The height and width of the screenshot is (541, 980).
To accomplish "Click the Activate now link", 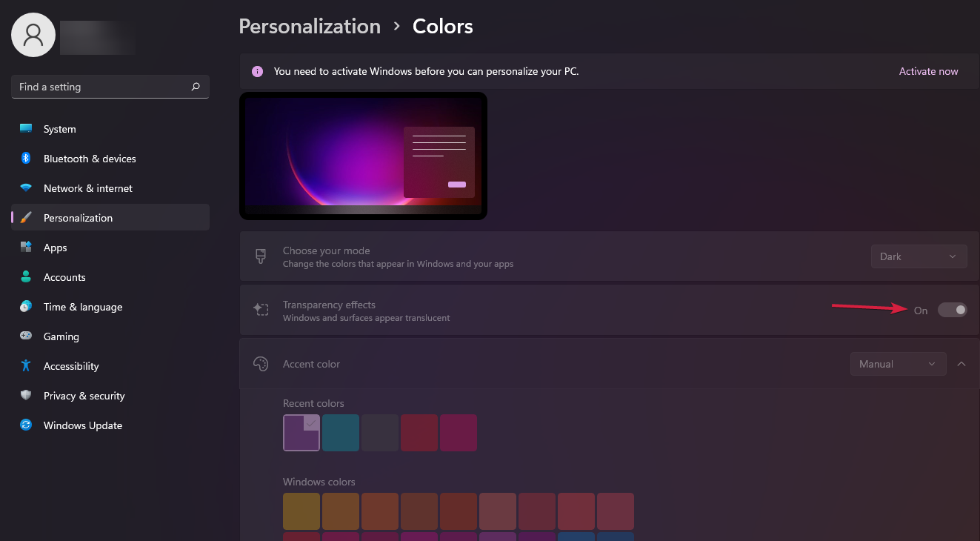I will 928,72.
